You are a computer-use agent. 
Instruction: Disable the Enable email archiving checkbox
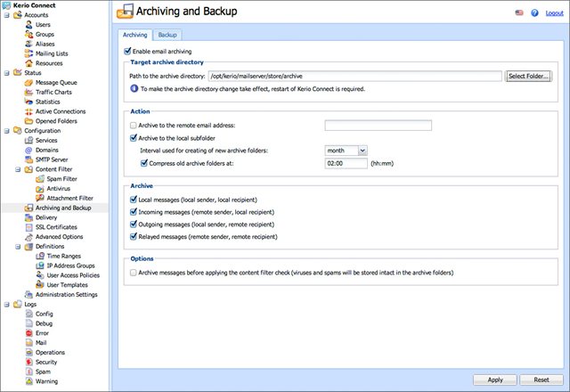[127, 51]
